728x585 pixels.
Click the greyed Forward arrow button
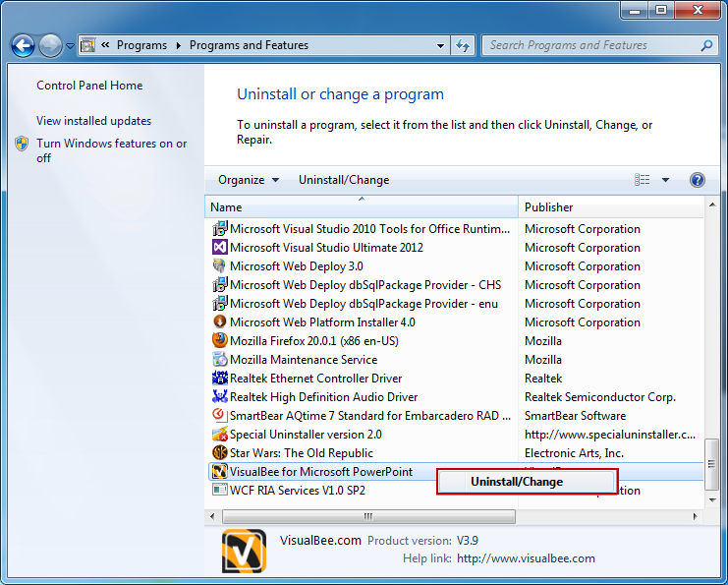(50, 46)
